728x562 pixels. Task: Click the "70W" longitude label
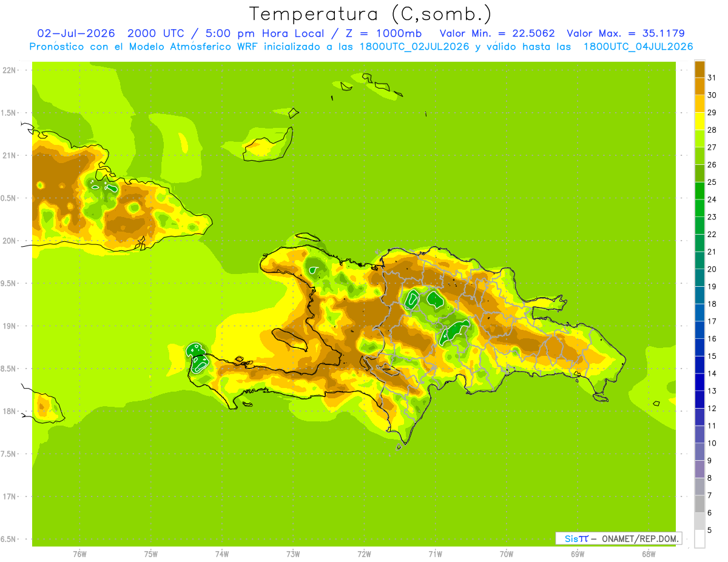507,554
